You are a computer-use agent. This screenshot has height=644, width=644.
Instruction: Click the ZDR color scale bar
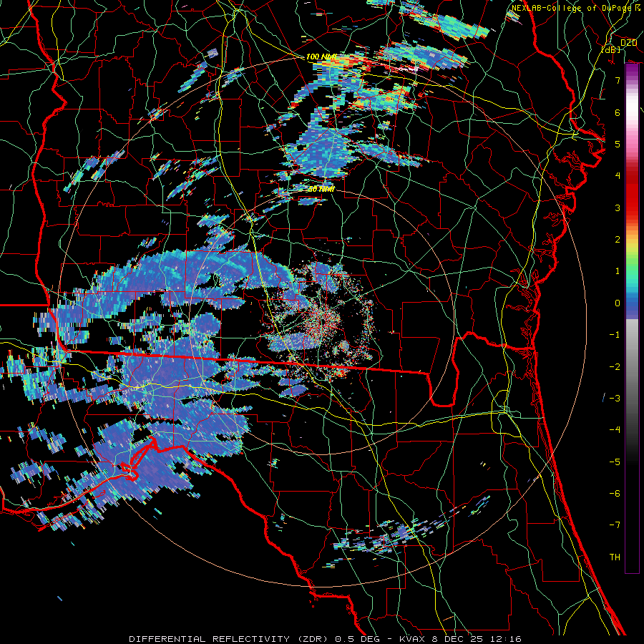pos(632,318)
